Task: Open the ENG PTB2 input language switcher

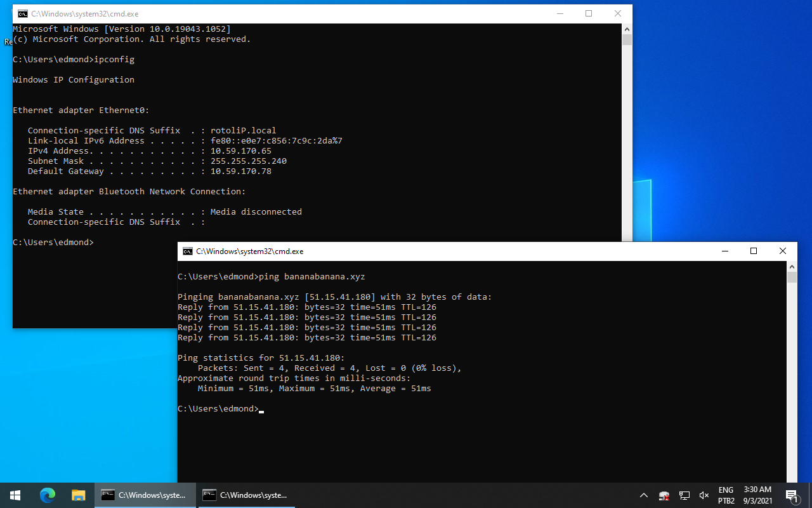Action: [x=726, y=495]
